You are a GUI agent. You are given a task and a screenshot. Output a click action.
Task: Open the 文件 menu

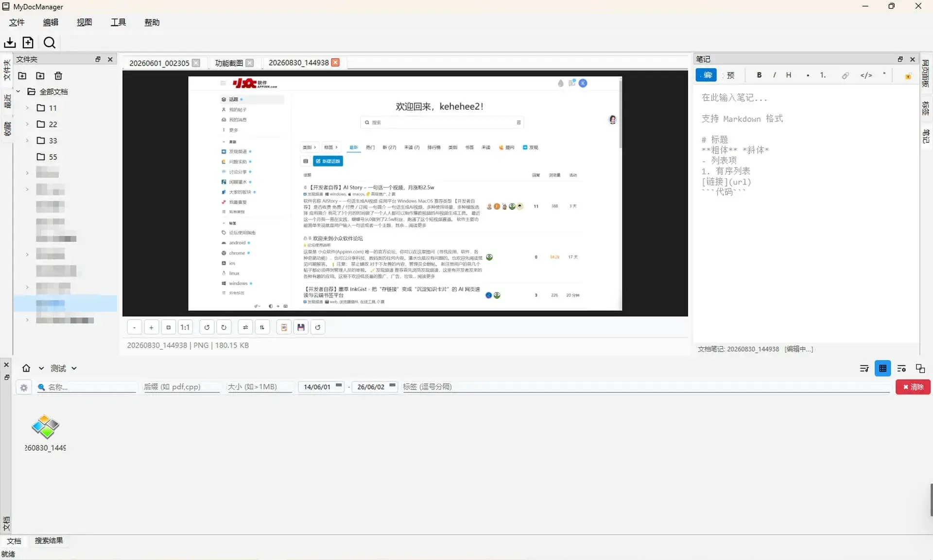click(17, 22)
